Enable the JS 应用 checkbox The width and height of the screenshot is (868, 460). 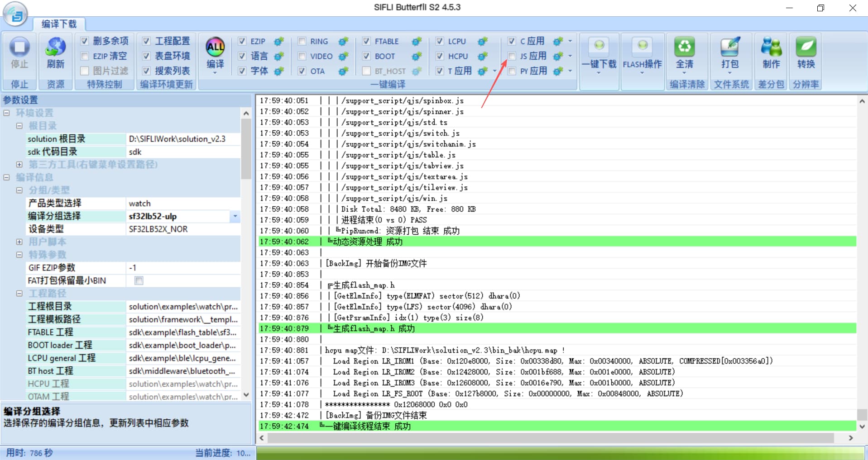click(x=512, y=56)
